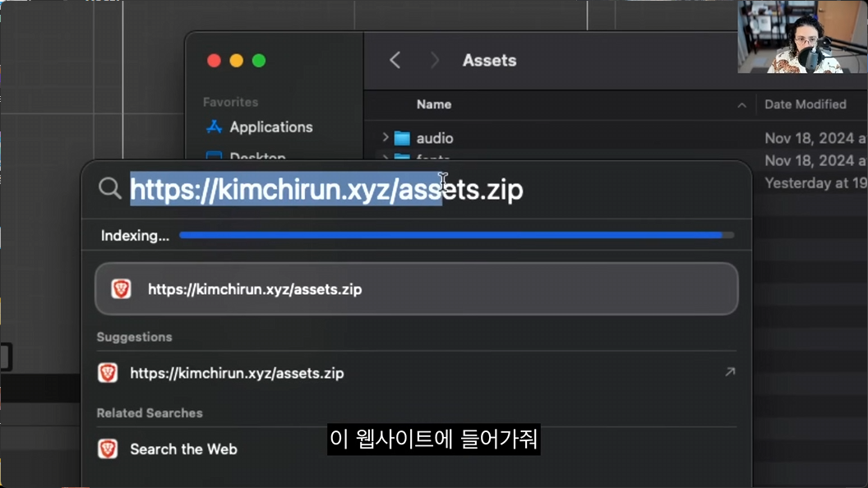Click Brave icon beside the suggestion URL
The height and width of the screenshot is (488, 868).
click(108, 373)
